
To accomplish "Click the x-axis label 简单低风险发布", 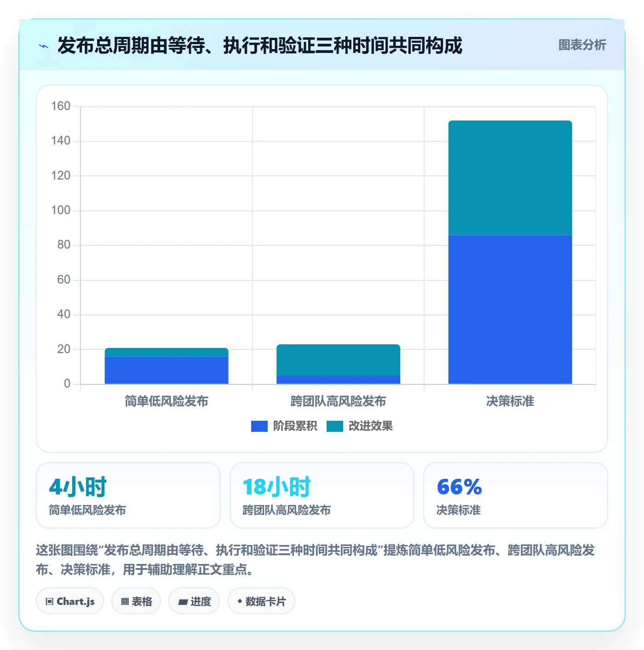I will pyautogui.click(x=167, y=401).
